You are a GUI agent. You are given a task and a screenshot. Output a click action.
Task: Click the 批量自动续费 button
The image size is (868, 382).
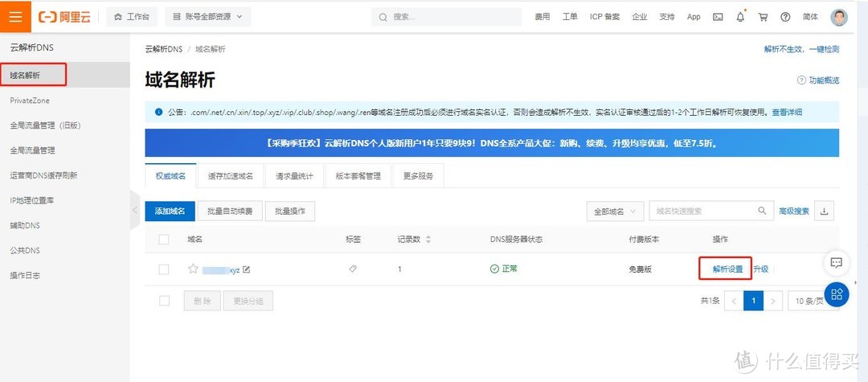(230, 212)
